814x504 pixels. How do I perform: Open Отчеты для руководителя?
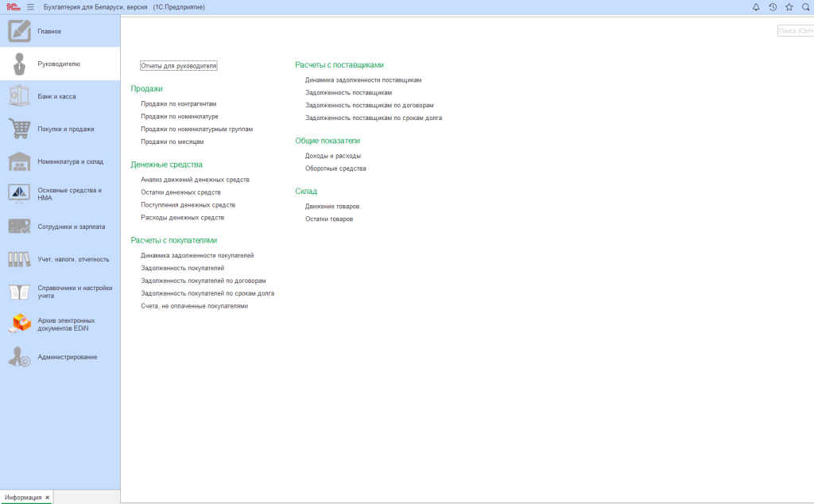(178, 66)
